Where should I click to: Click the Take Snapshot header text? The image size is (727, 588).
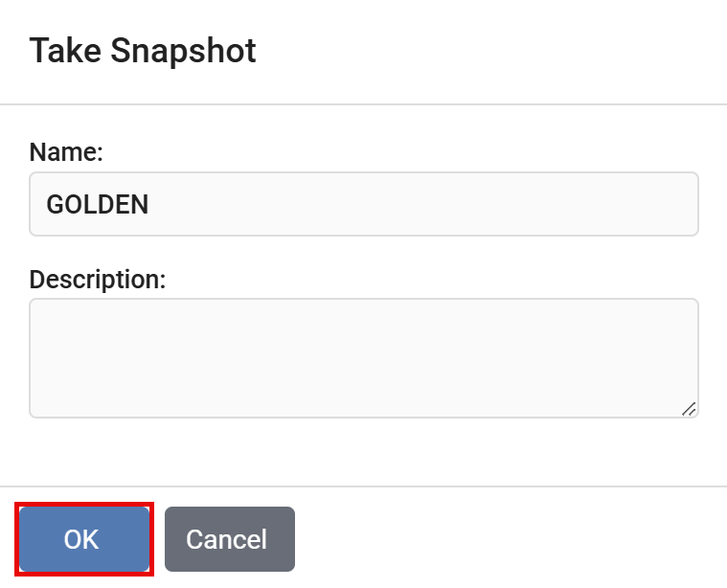tap(143, 51)
